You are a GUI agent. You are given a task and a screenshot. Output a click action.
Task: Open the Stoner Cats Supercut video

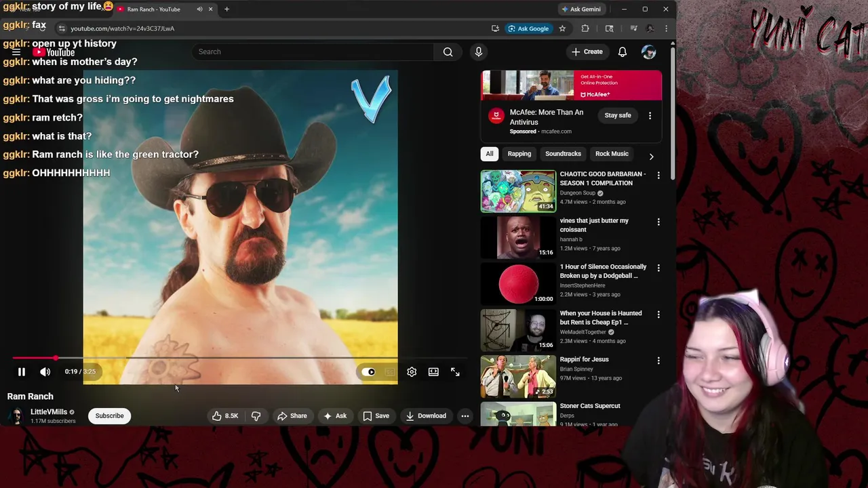(x=518, y=414)
